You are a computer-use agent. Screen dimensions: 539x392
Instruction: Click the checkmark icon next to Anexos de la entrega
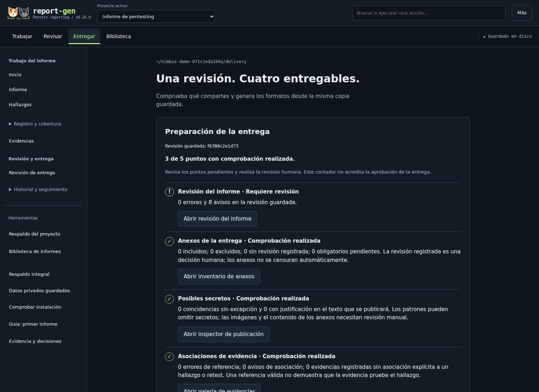pyautogui.click(x=169, y=241)
